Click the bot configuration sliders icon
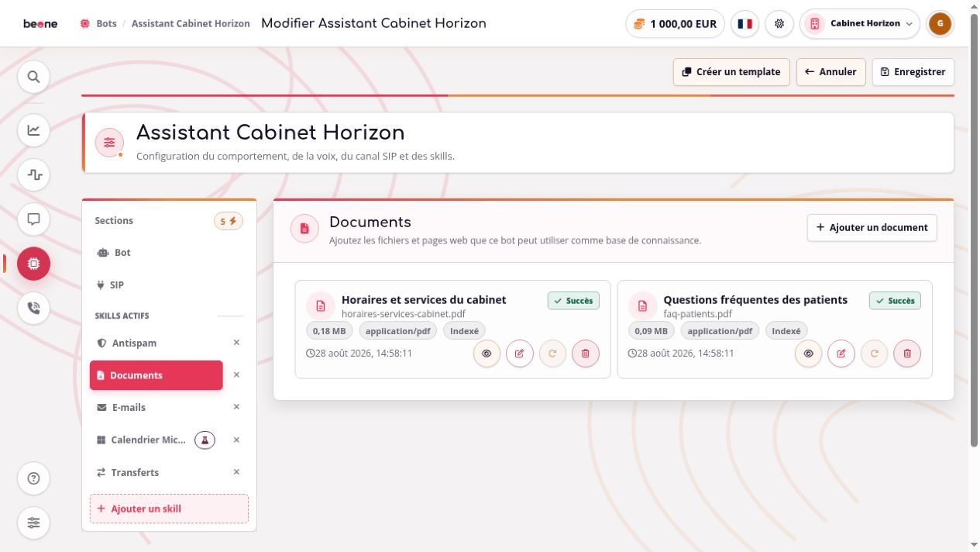This screenshot has width=980, height=552. click(x=109, y=143)
